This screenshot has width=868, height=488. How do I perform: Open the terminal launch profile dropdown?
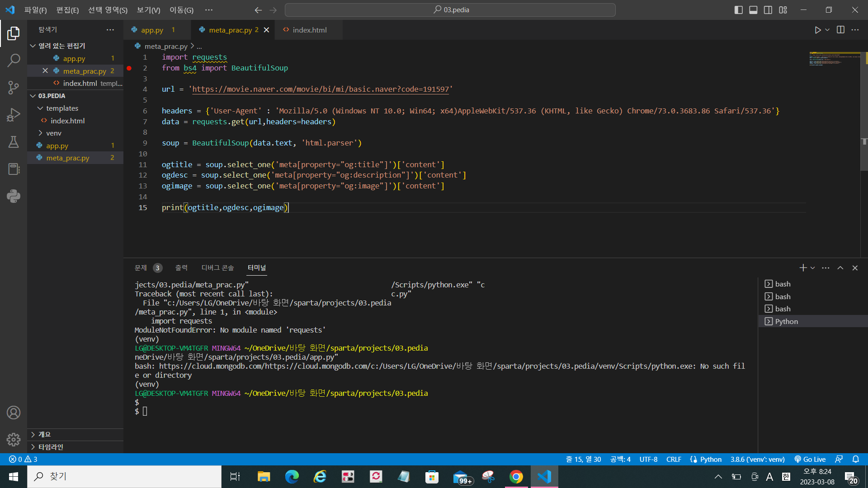click(x=812, y=268)
